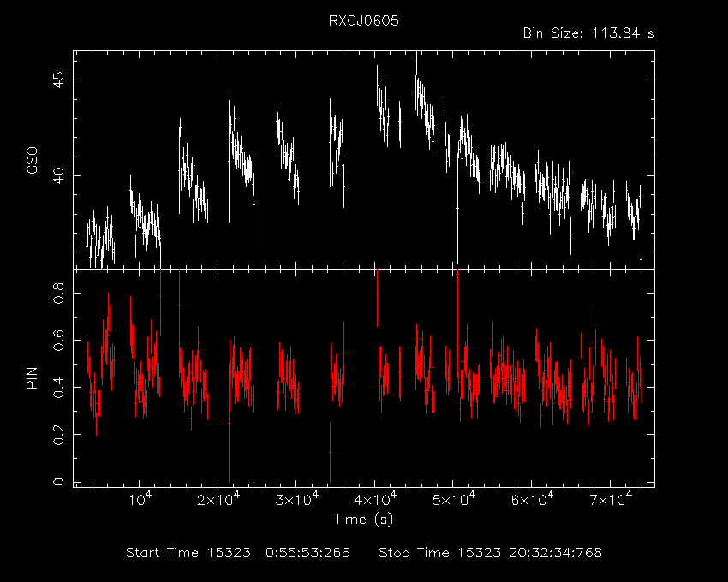Select the time tick 4×10^4
Image resolution: width=728 pixels, height=582 pixels.
pos(376,498)
